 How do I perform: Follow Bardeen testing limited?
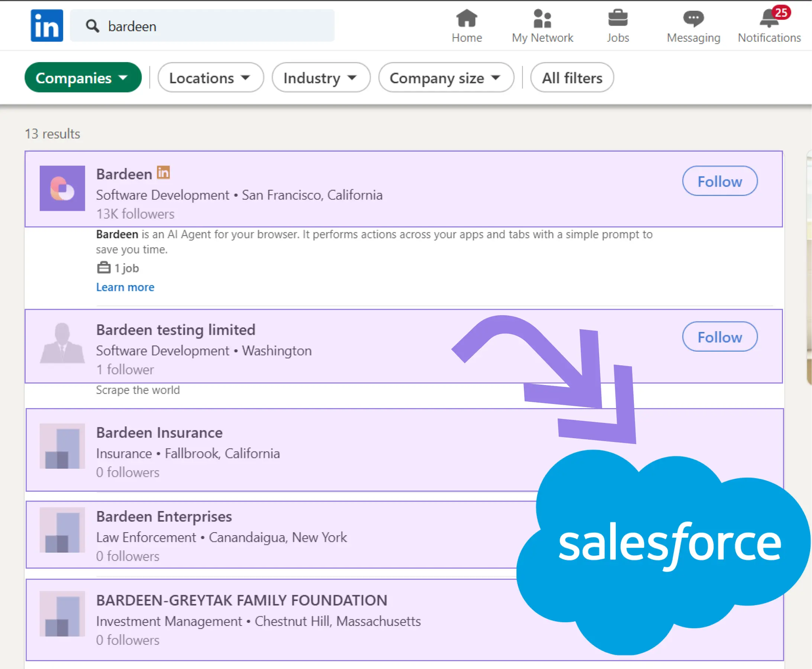tap(719, 337)
